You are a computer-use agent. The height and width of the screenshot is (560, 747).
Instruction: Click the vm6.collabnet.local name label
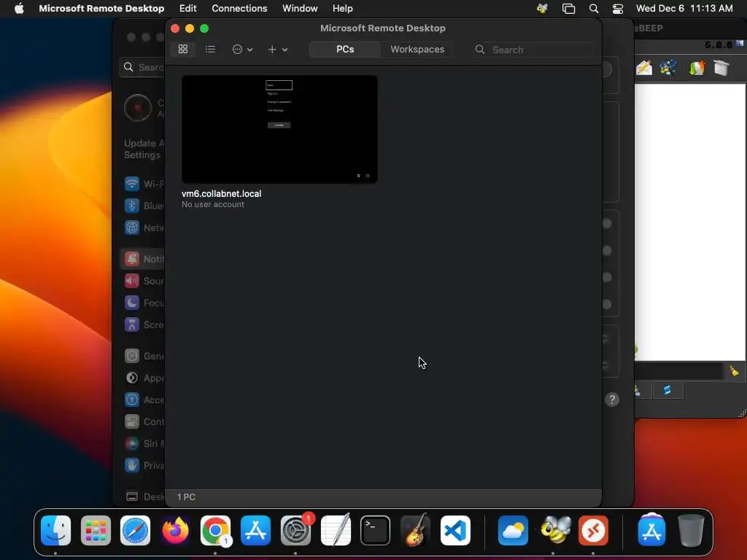coord(221,193)
